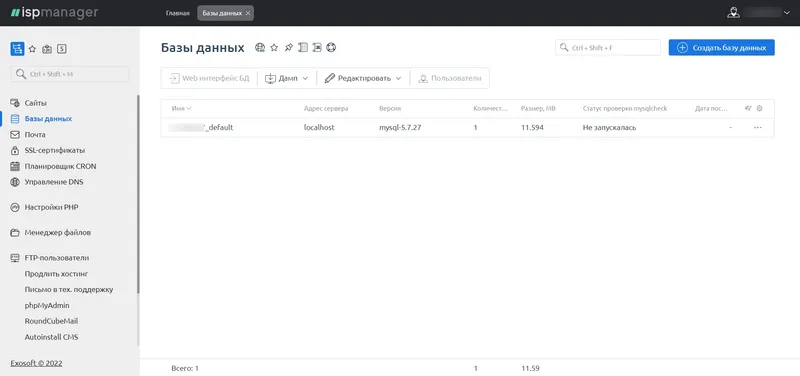Click Статус проверки mysqlcheck header
The width and height of the screenshot is (800, 376).
pyautogui.click(x=625, y=109)
